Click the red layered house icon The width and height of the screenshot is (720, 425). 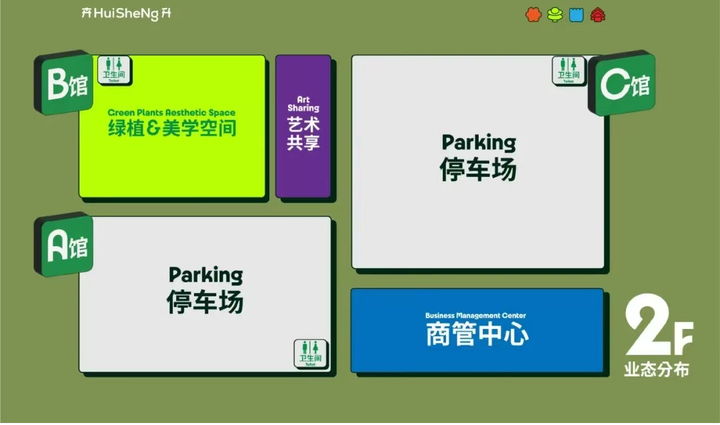598,15
